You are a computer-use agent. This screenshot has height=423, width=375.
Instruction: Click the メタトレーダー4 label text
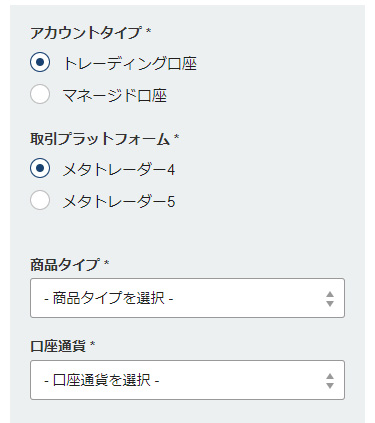[x=119, y=169]
